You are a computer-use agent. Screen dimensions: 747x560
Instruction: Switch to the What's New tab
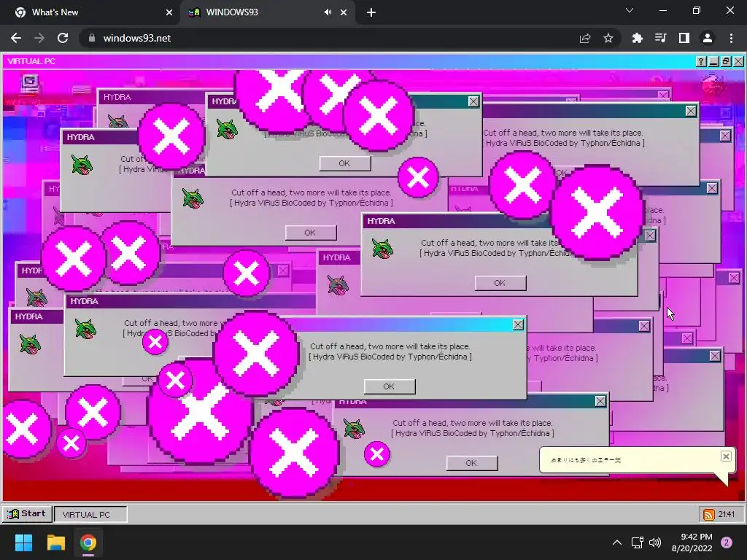pyautogui.click(x=90, y=12)
